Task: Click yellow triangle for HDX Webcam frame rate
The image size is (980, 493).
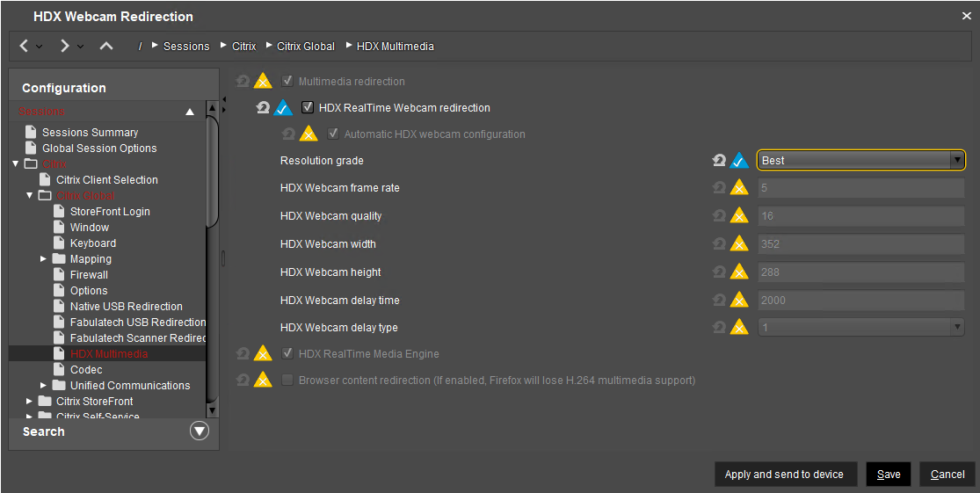Action: [x=739, y=187]
